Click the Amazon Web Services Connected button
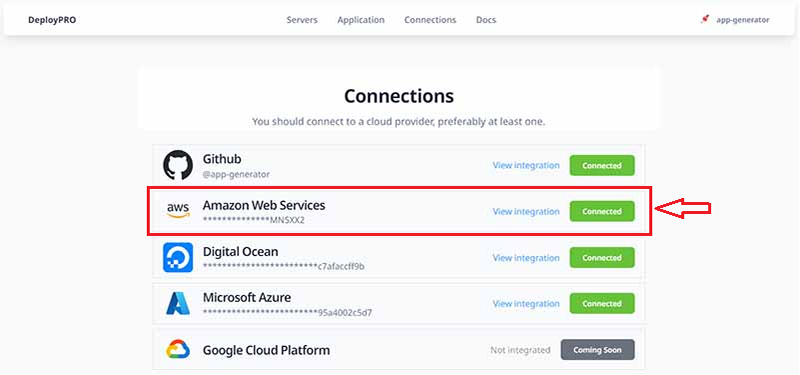The image size is (800, 375). click(x=602, y=211)
